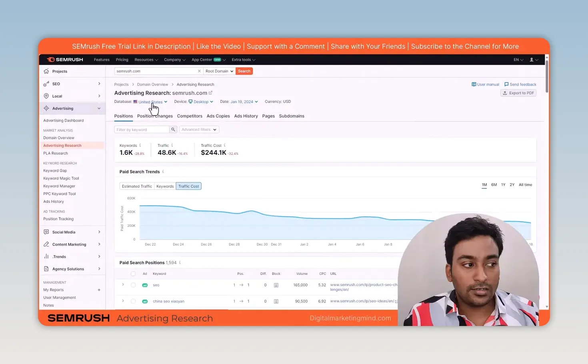This screenshot has height=364, width=588.
Task: Show the Keywords chart view
Action: [x=165, y=186]
